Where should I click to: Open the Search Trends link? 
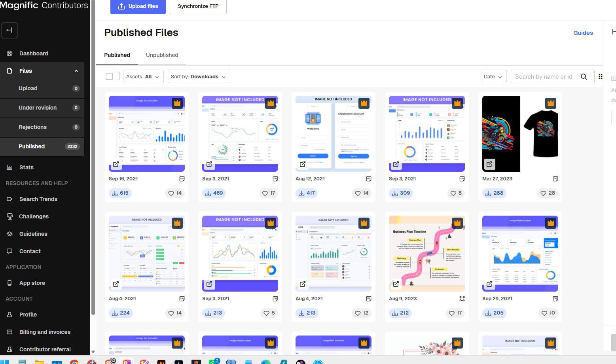click(38, 199)
